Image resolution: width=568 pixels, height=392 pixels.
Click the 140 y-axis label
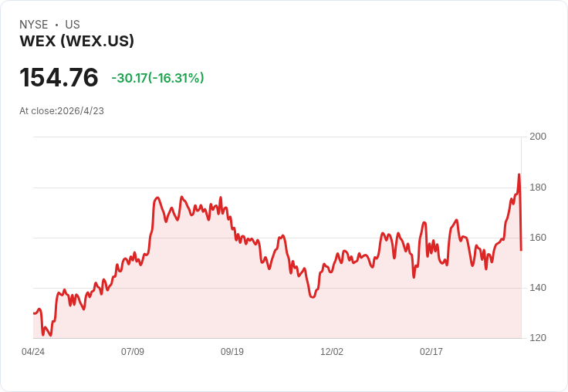pos(538,288)
